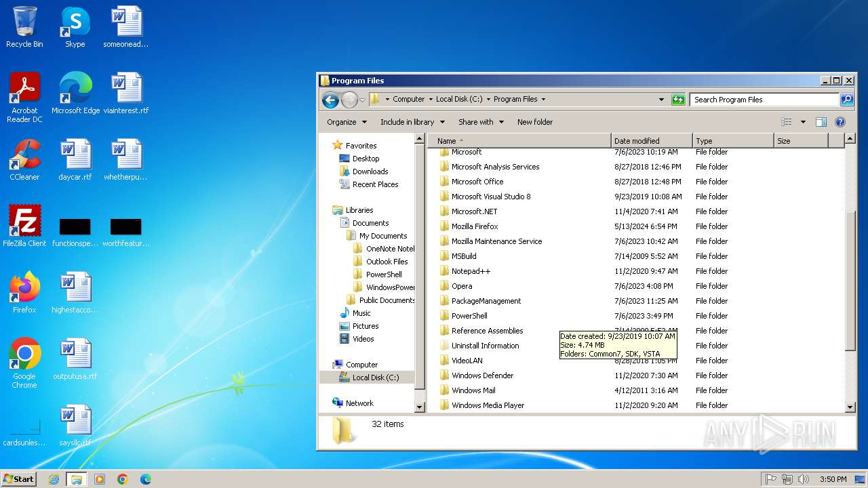This screenshot has height=488, width=868.
Task: Select Downloads under Favorites
Action: [x=370, y=171]
